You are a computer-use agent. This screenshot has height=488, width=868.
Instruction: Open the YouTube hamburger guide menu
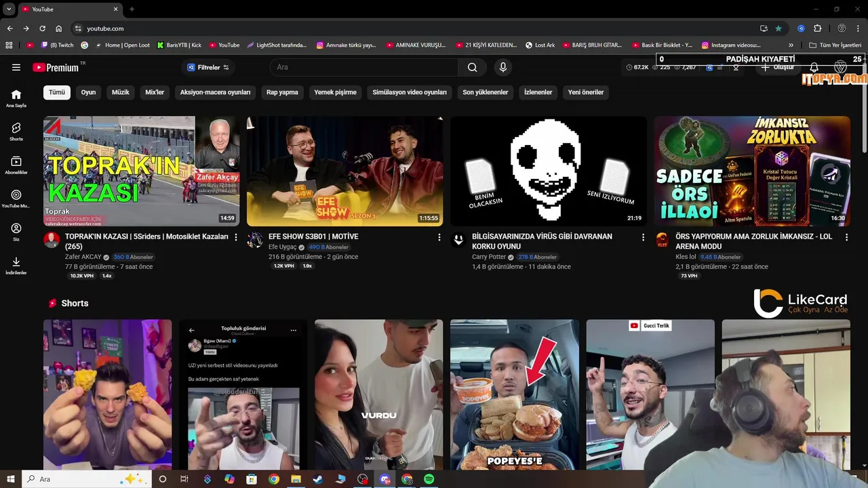point(16,67)
